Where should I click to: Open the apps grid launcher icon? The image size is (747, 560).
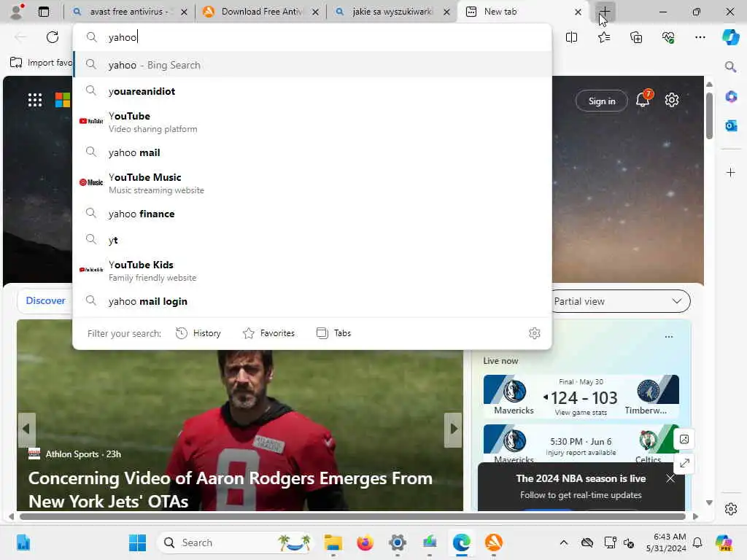pyautogui.click(x=35, y=100)
